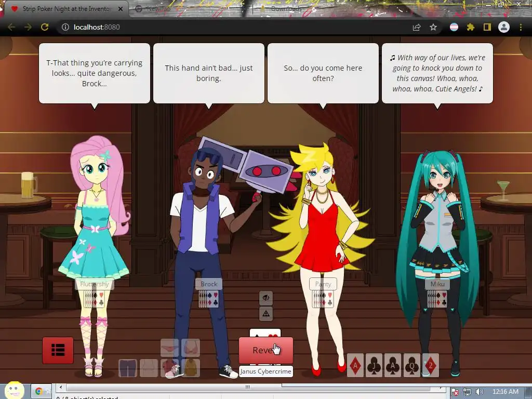The height and width of the screenshot is (399, 532).
Task: Click Miku's singing speech bubble
Action: click(x=437, y=73)
